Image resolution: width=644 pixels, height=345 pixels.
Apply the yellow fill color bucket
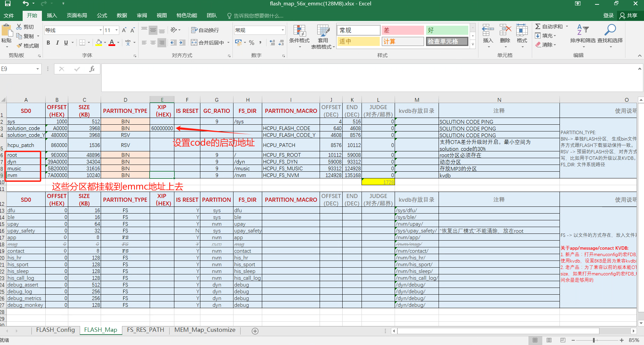(99, 43)
